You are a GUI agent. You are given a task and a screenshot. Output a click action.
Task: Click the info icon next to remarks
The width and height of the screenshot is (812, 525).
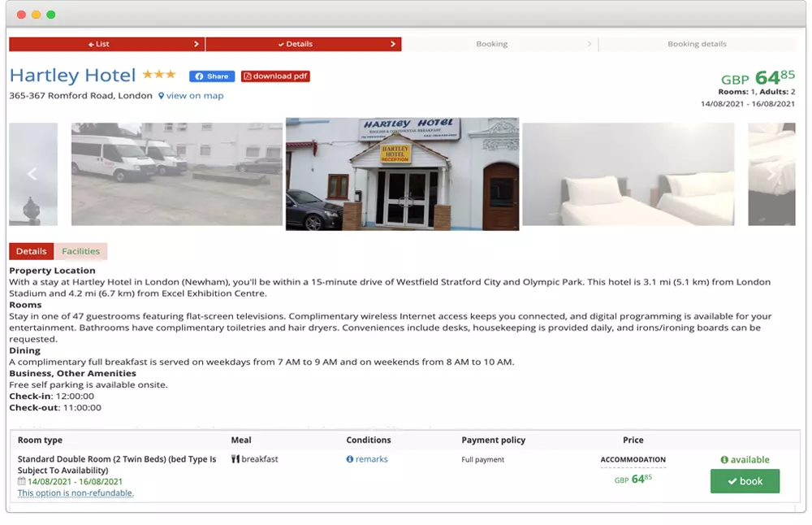tap(350, 459)
